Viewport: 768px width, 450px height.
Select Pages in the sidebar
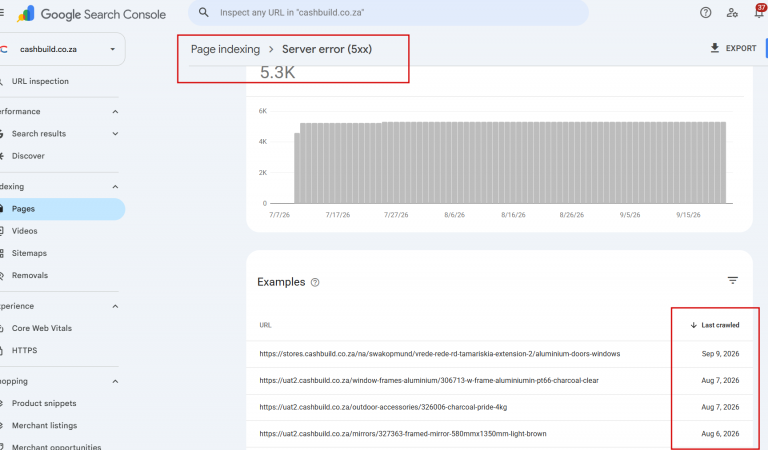click(62, 209)
